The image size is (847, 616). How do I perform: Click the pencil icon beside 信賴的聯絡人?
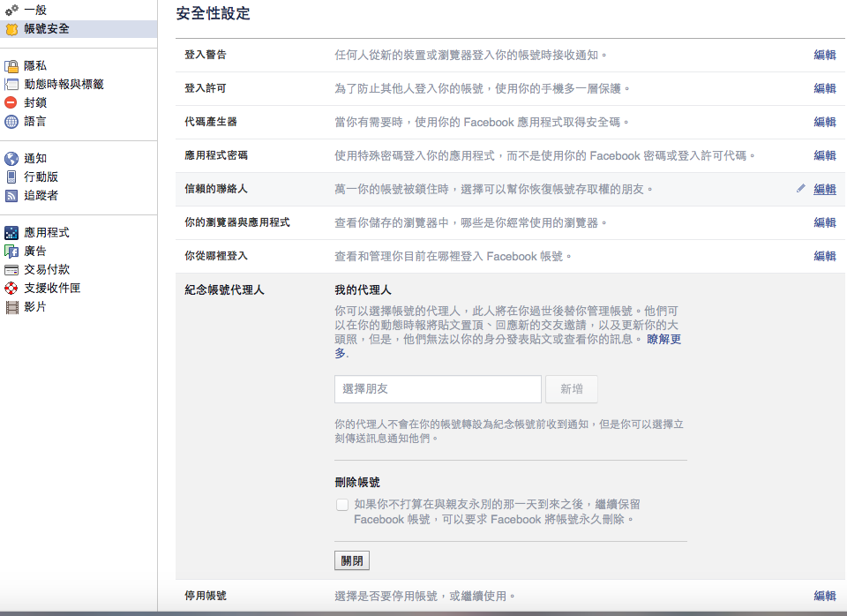point(800,189)
